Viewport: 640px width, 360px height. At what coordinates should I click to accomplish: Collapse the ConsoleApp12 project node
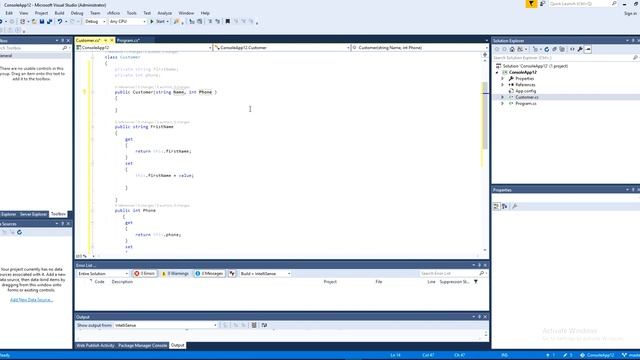(x=497, y=72)
